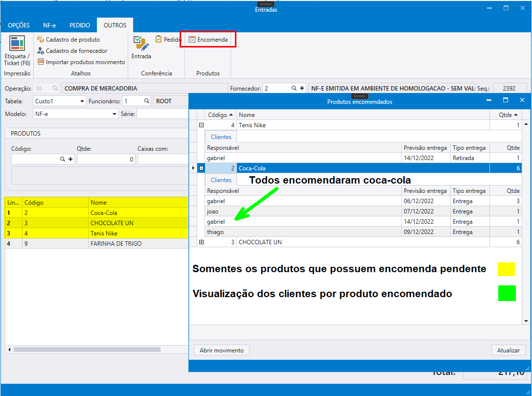Select Coca-Cola row in products grid
Screen dimensions: 532x396
point(97,213)
